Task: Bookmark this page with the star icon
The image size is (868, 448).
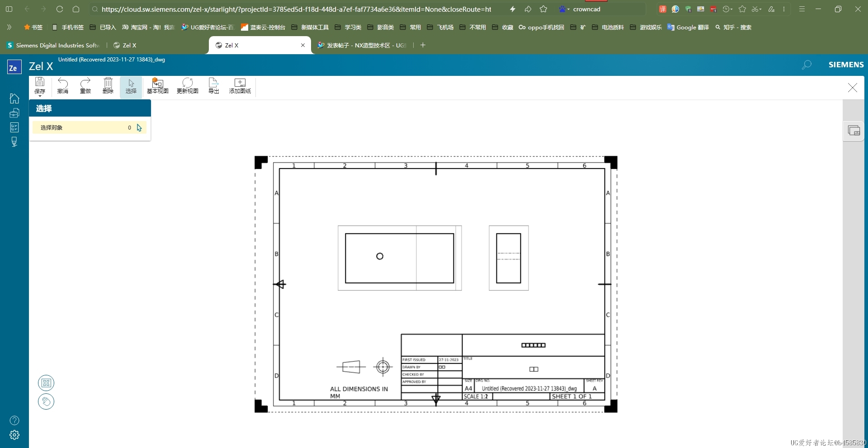Action: point(543,9)
